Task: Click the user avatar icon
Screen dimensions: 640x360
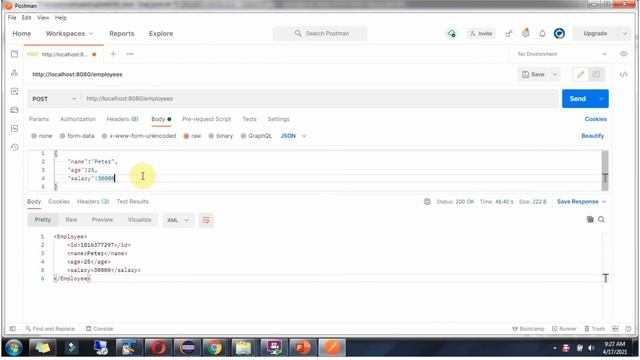Action: 559,33
